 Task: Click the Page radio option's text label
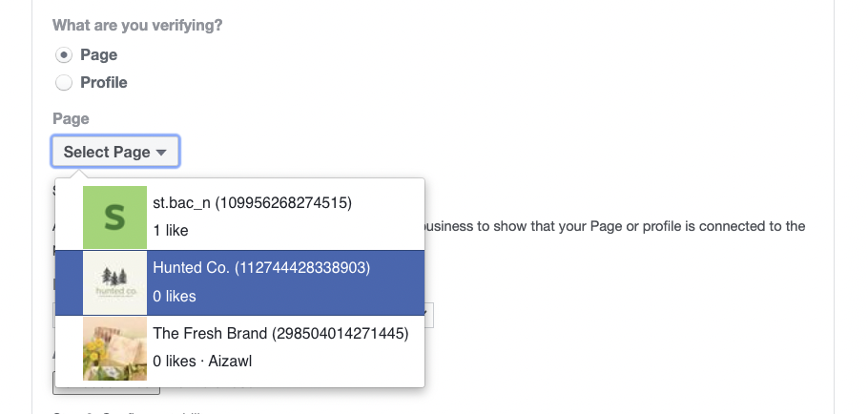(98, 54)
